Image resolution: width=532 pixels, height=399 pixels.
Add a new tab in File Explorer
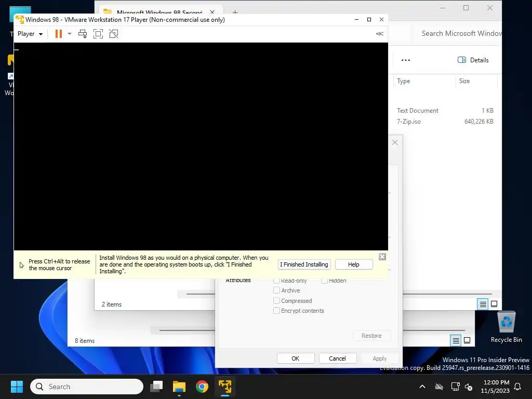click(235, 12)
